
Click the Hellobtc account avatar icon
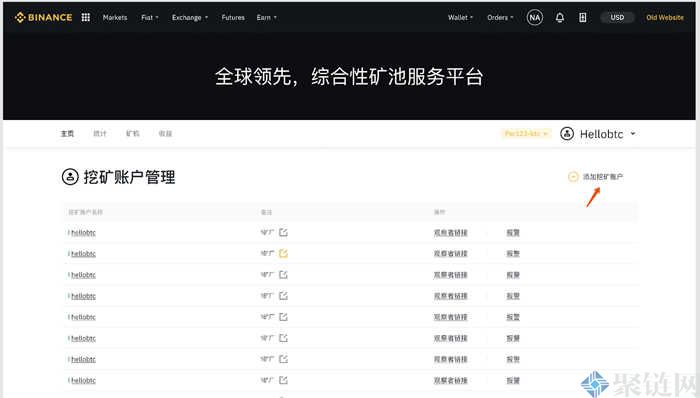tap(567, 133)
